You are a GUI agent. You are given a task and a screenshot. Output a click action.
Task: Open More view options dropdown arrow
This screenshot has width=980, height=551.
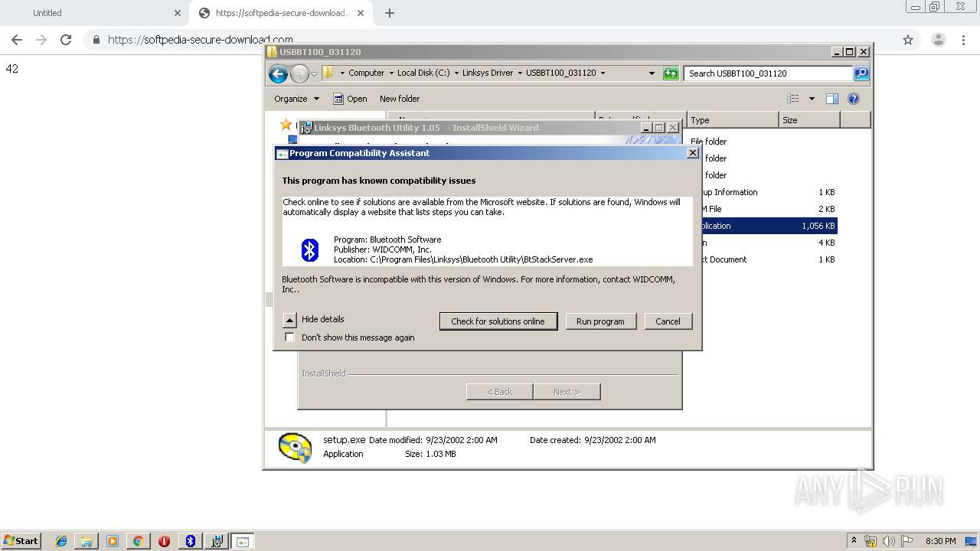point(812,99)
